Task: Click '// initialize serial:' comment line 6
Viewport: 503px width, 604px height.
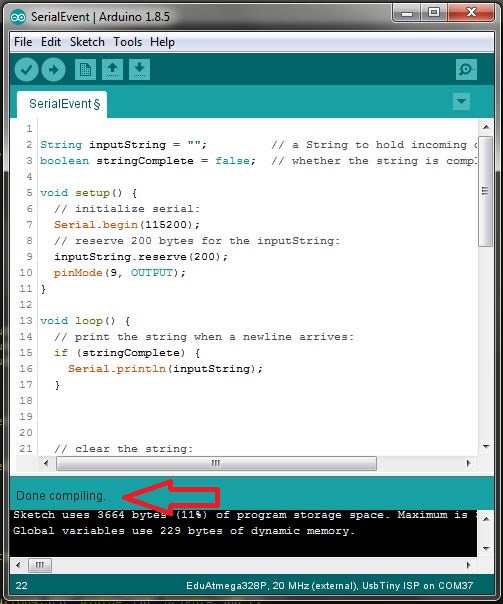Action: [127, 209]
